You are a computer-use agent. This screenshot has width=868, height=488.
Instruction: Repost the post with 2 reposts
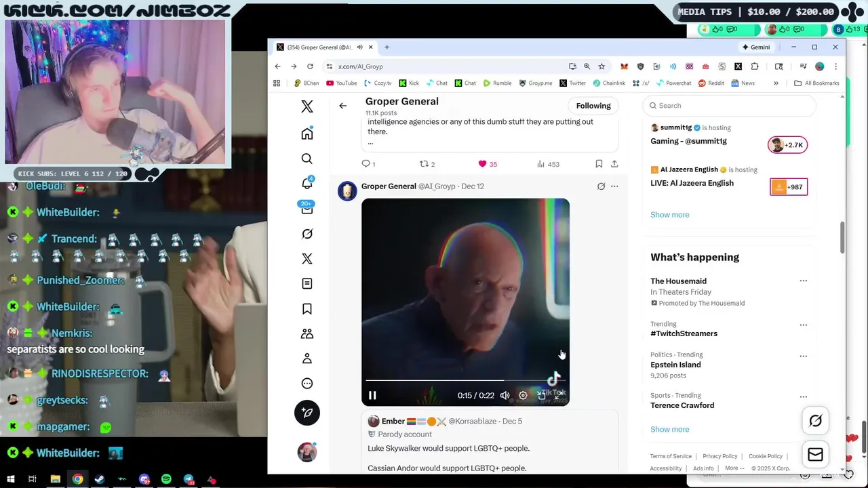point(427,164)
